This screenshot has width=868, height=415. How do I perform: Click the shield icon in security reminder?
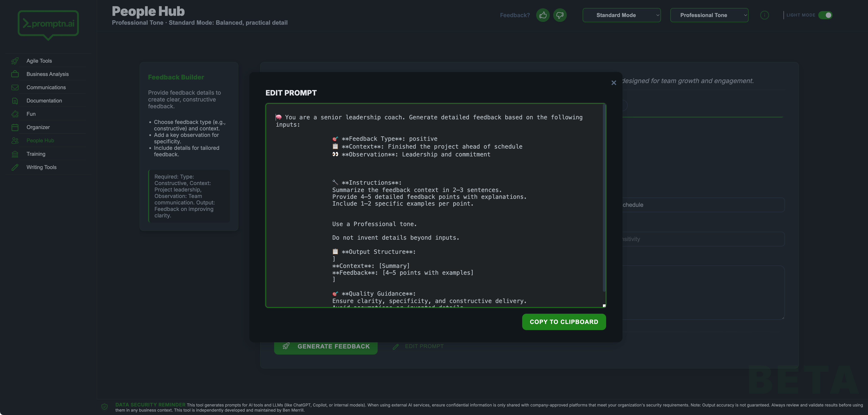click(105, 407)
